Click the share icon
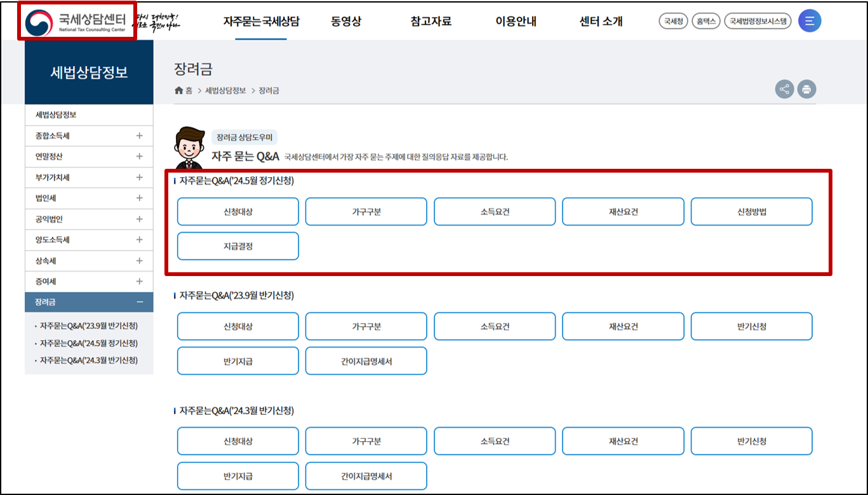The height and width of the screenshot is (495, 868). [784, 89]
